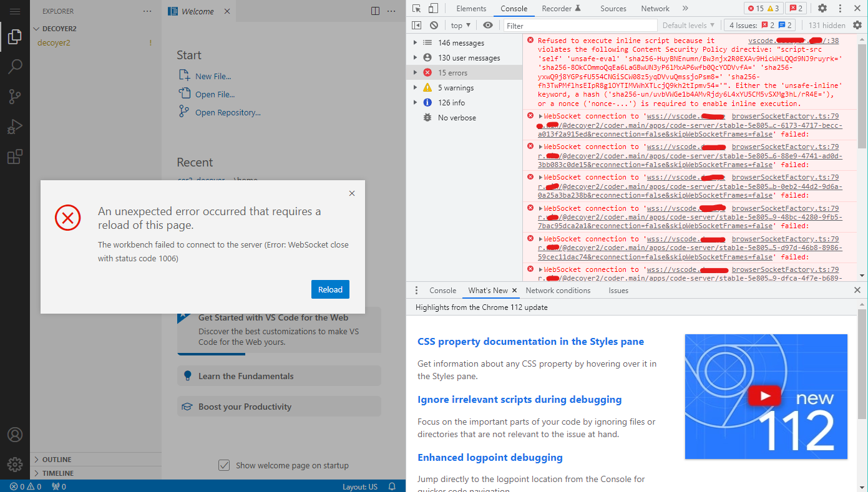Expand the TIMELINE section
868x492 pixels.
[x=95, y=473]
